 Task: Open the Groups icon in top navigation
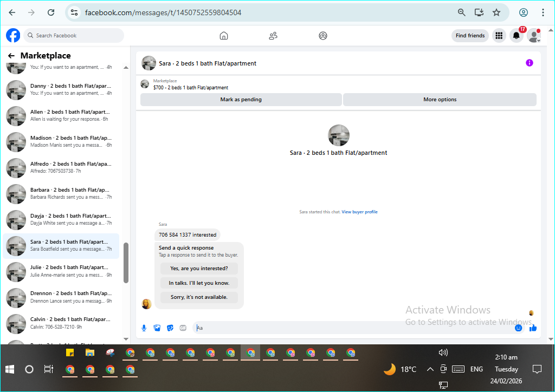[323, 36]
